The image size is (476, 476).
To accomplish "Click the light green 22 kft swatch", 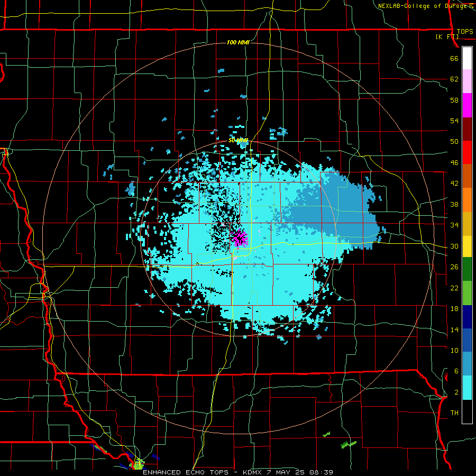I will pos(467,293).
